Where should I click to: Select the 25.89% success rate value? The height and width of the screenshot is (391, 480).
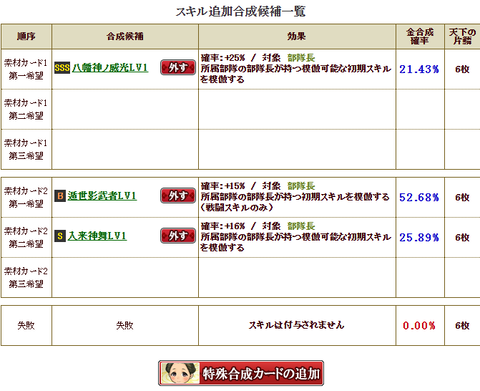click(419, 238)
